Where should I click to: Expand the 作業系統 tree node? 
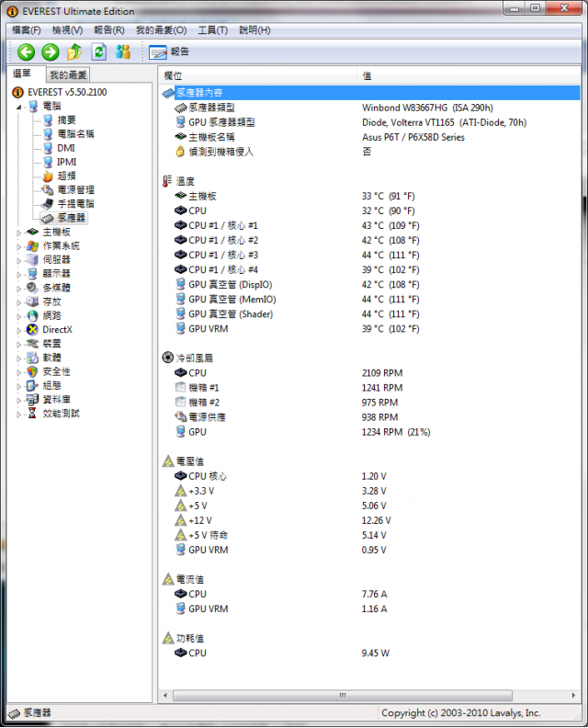point(19,246)
